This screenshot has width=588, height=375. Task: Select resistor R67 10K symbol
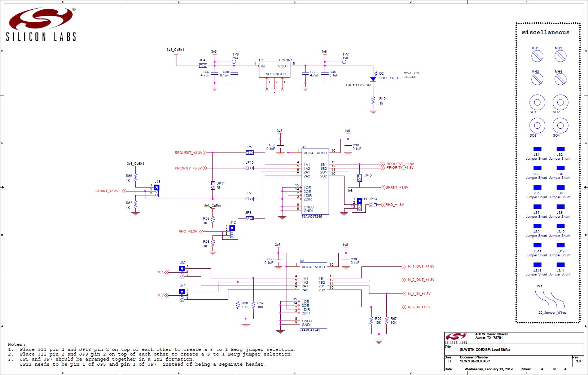click(386, 320)
